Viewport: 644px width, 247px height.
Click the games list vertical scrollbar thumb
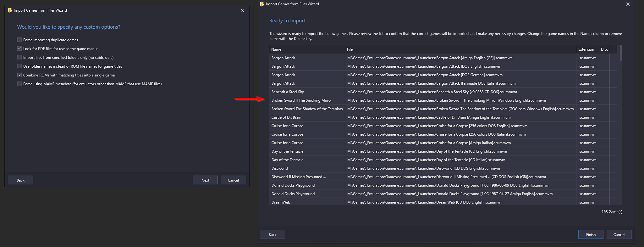621,53
